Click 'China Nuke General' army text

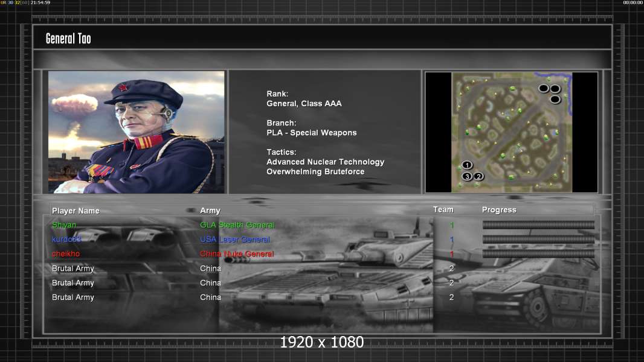237,254
